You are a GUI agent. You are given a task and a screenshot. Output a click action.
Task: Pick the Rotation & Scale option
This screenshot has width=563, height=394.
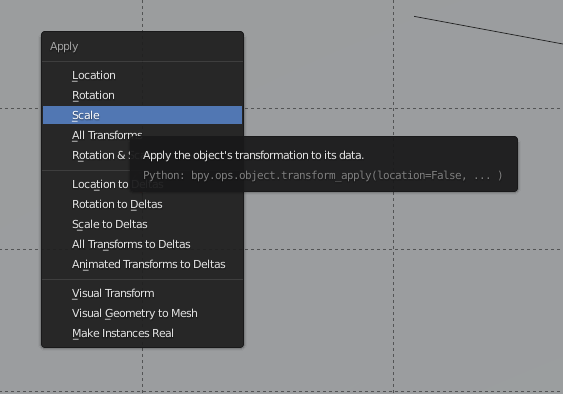(86, 155)
